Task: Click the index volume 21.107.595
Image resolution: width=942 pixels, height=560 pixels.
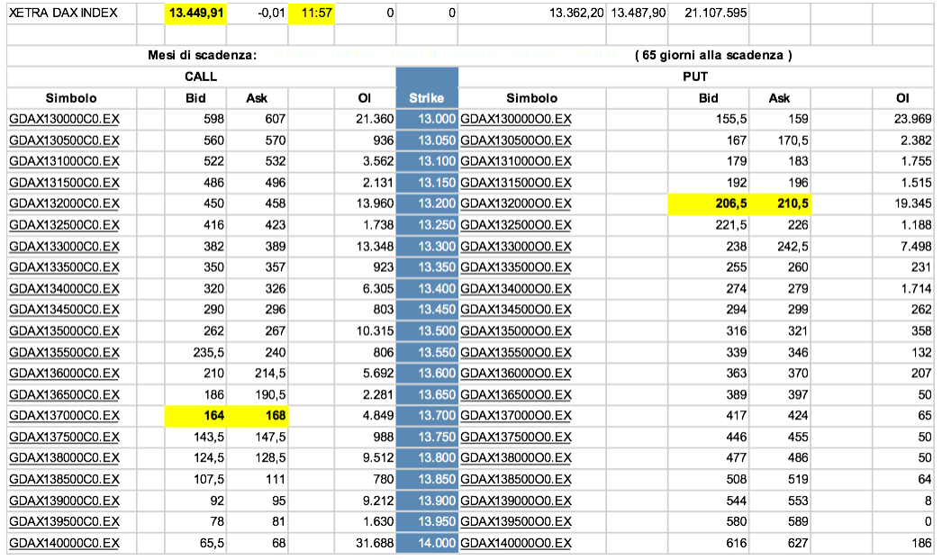Action: pos(716,14)
